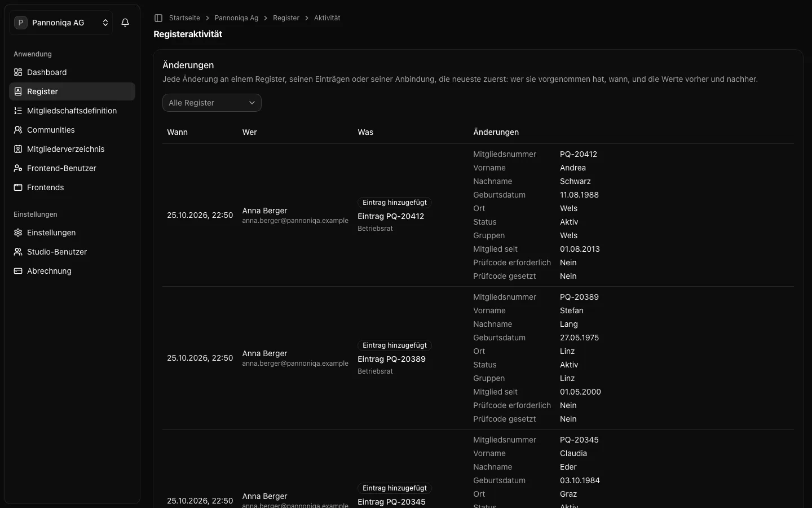Toggle the sidebar panel icon
The width and height of the screenshot is (812, 508).
pyautogui.click(x=158, y=18)
